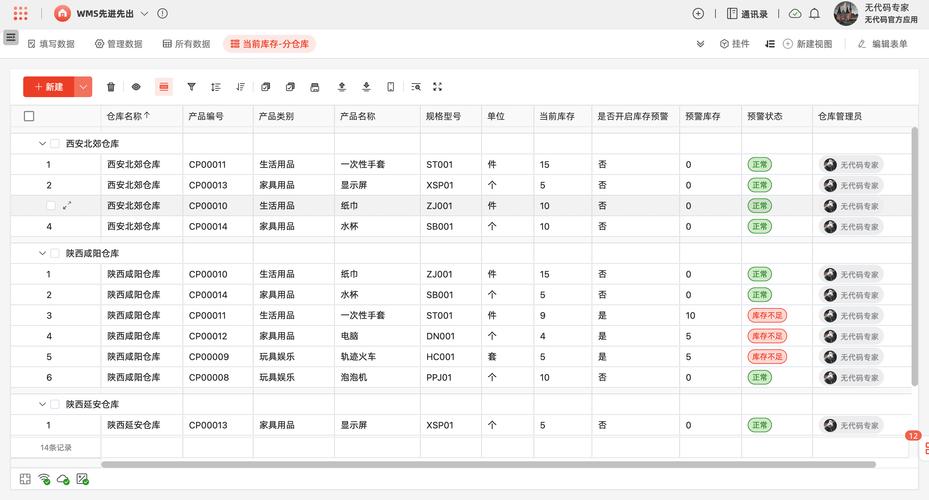
Task: Click the circled plus icon in top bar
Action: pyautogui.click(x=698, y=14)
